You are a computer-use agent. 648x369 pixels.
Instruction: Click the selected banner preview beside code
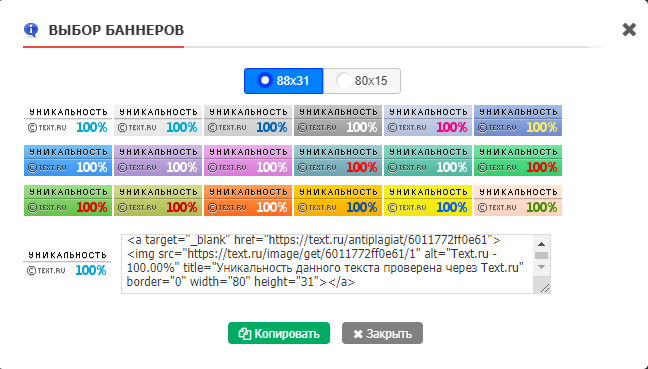(x=67, y=263)
